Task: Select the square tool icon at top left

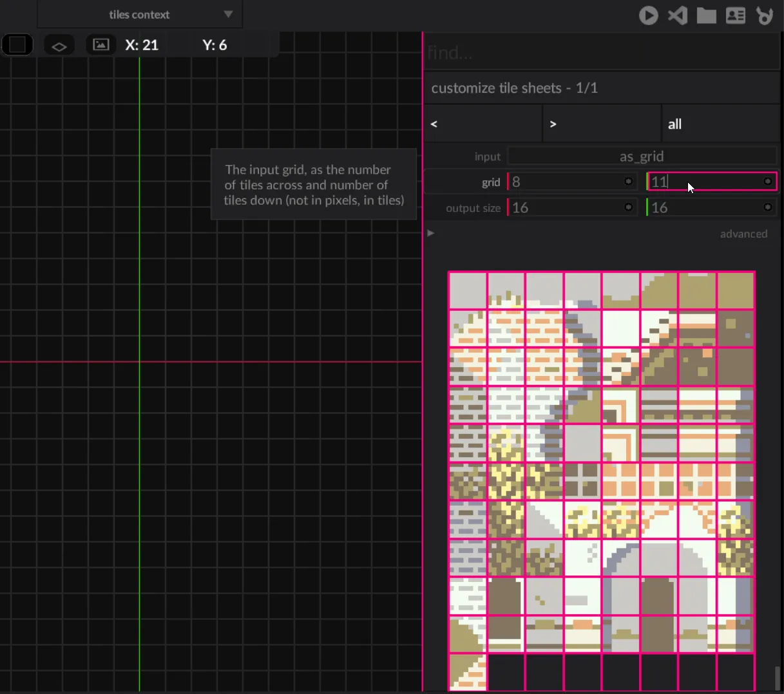Action: click(17, 45)
